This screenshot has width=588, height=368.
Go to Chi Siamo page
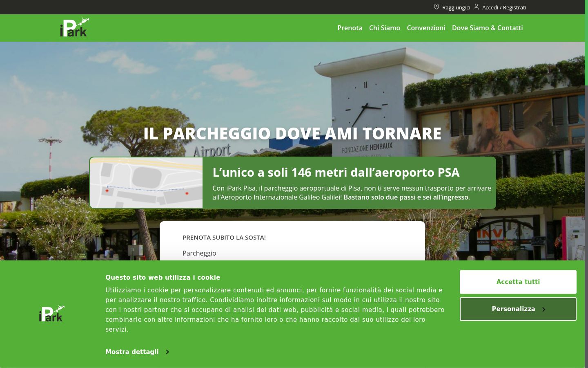pyautogui.click(x=385, y=28)
